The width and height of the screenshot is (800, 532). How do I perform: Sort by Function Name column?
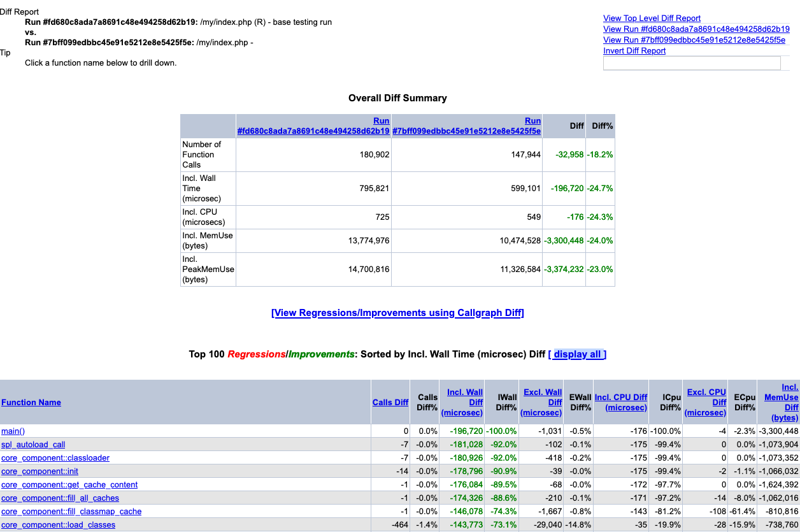pyautogui.click(x=31, y=403)
